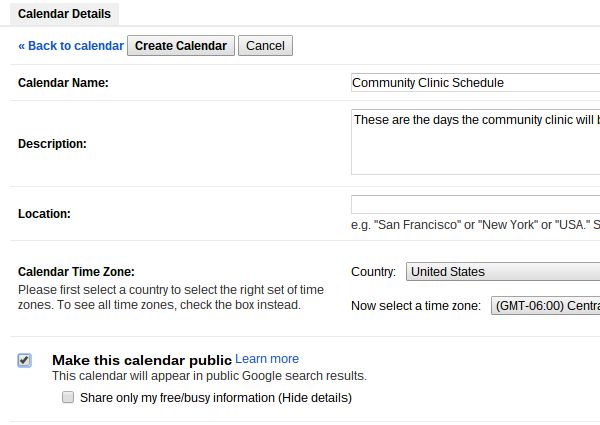Viewport: 600px width, 425px height.
Task: Enable Share only my free/busy information checkbox
Action: tap(68, 398)
